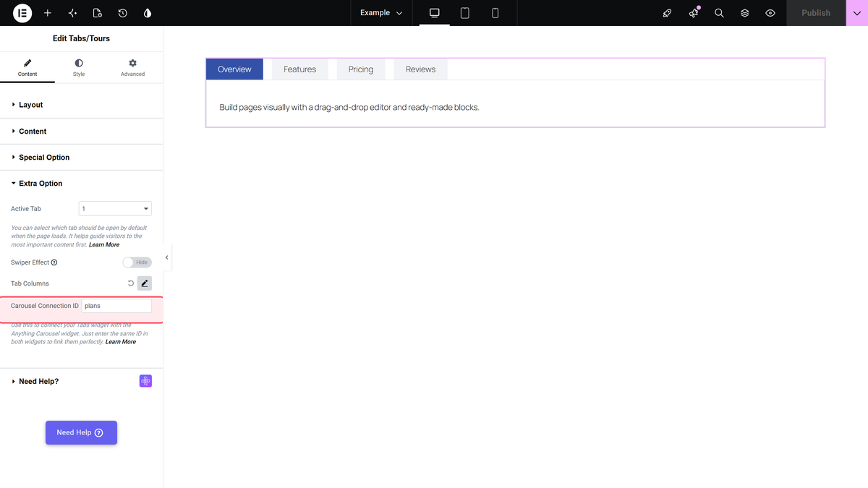The height and width of the screenshot is (488, 868).
Task: Click the Publish button
Action: (x=816, y=13)
